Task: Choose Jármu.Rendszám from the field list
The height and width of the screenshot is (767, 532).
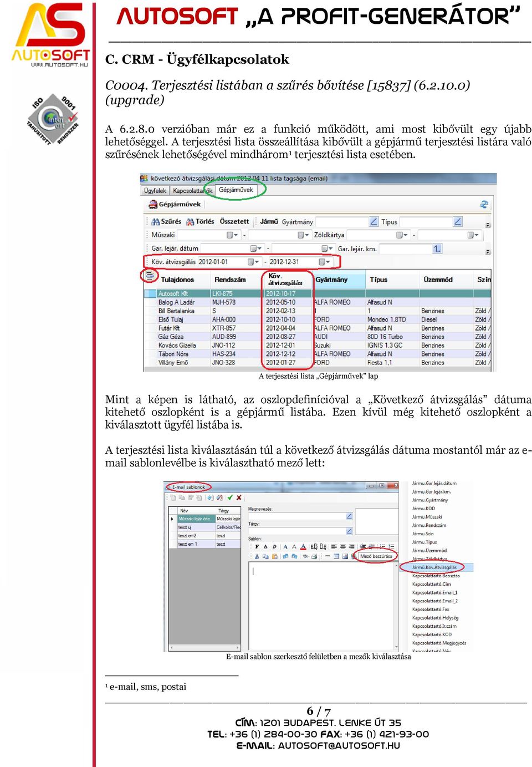Action: point(429,525)
